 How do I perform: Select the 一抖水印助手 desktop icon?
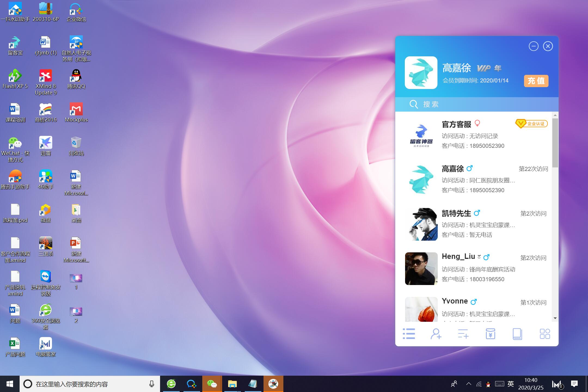pos(15,12)
